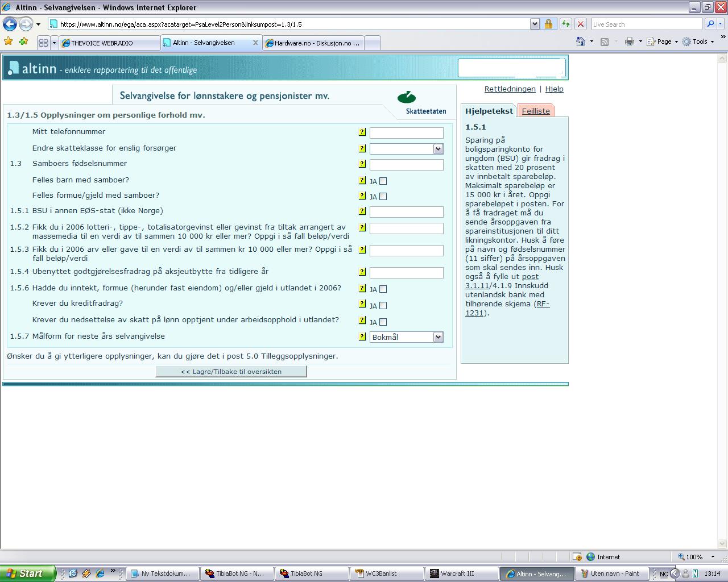Viewport: 728px width, 582px height.
Task: Click help icon for 1.5.4 godtgjørelsesfradrag
Action: click(362, 272)
